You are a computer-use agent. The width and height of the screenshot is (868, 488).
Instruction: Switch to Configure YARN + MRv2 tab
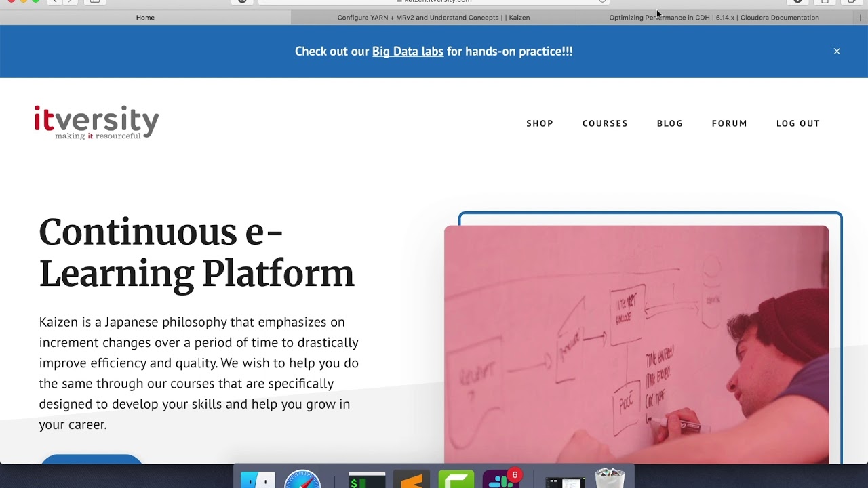pyautogui.click(x=433, y=18)
